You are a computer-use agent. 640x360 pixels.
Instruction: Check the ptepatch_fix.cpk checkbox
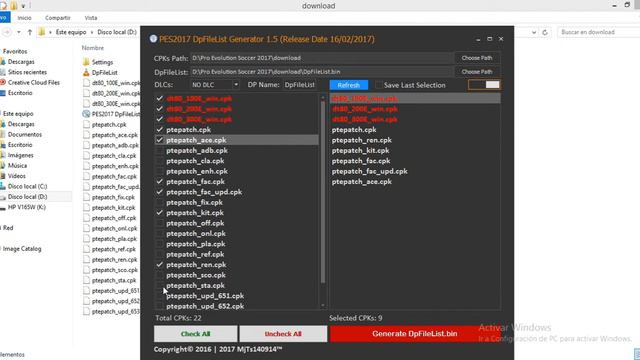160,202
